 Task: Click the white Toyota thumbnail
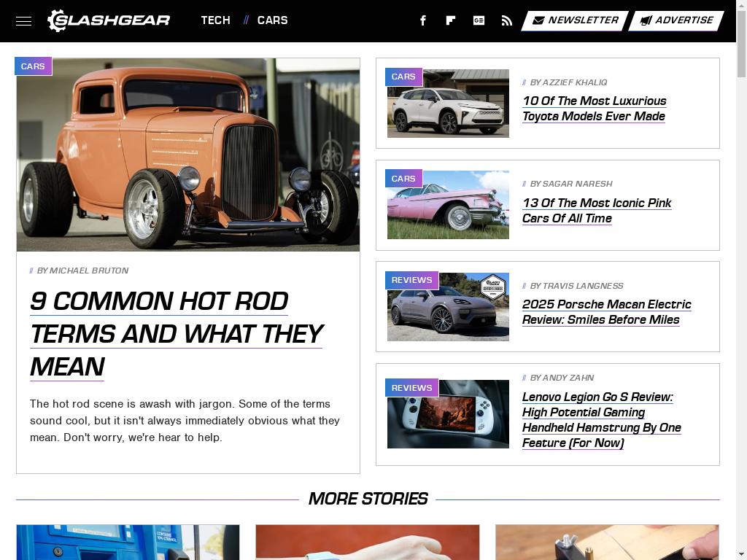coord(448,104)
